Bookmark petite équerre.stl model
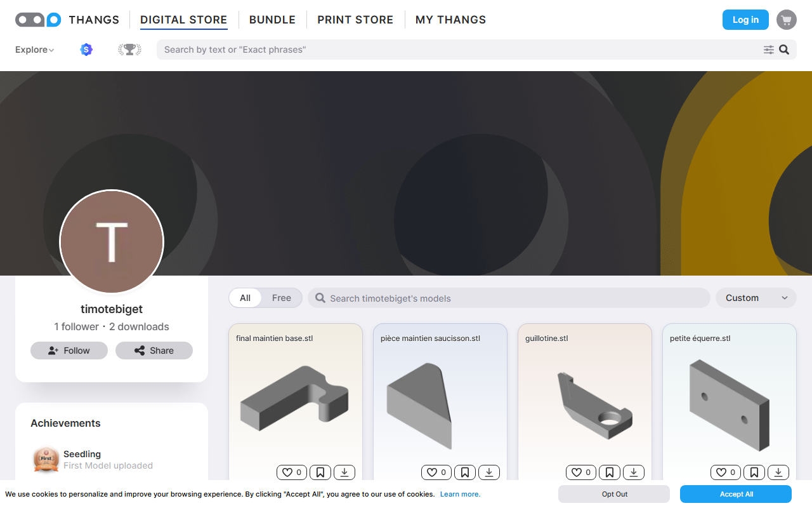The image size is (812, 508). click(754, 472)
